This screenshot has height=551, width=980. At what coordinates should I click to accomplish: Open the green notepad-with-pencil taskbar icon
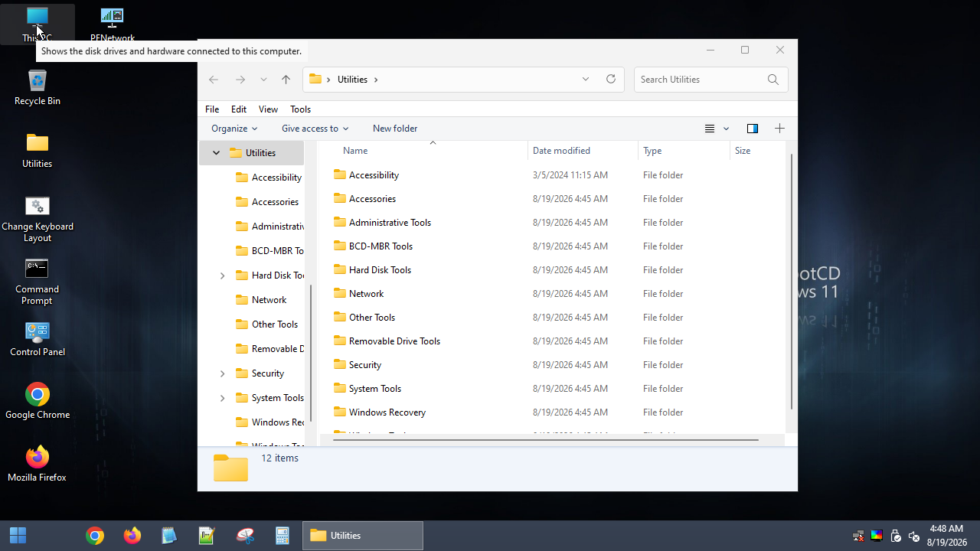207,536
